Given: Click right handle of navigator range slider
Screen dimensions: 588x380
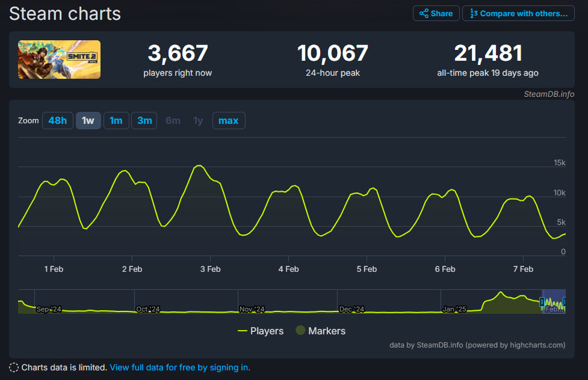Looking at the screenshot, I should 565,302.
